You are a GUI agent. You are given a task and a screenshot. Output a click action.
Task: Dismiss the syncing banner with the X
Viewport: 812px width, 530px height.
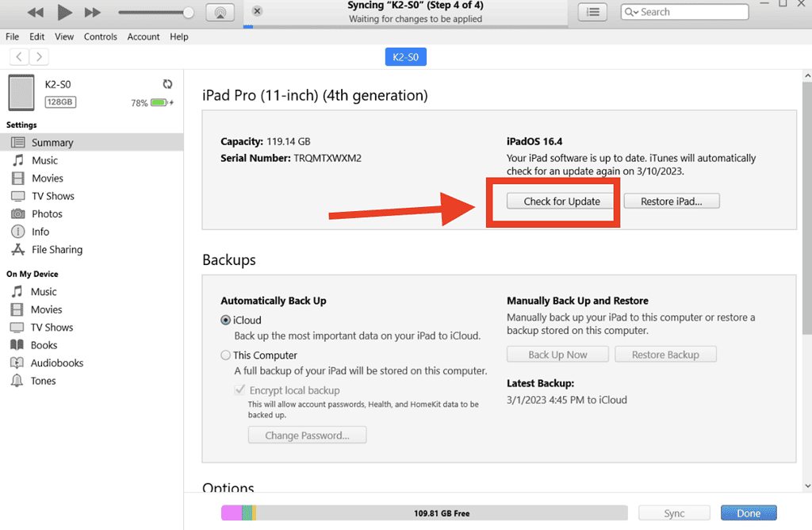click(x=256, y=11)
